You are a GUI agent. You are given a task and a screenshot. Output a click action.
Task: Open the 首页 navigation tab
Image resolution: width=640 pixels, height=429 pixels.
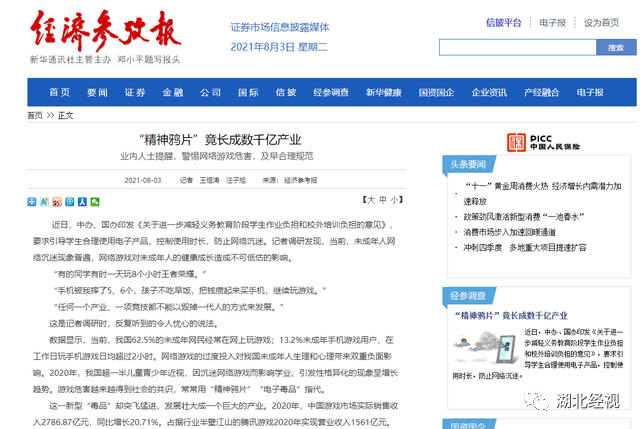pyautogui.click(x=60, y=93)
